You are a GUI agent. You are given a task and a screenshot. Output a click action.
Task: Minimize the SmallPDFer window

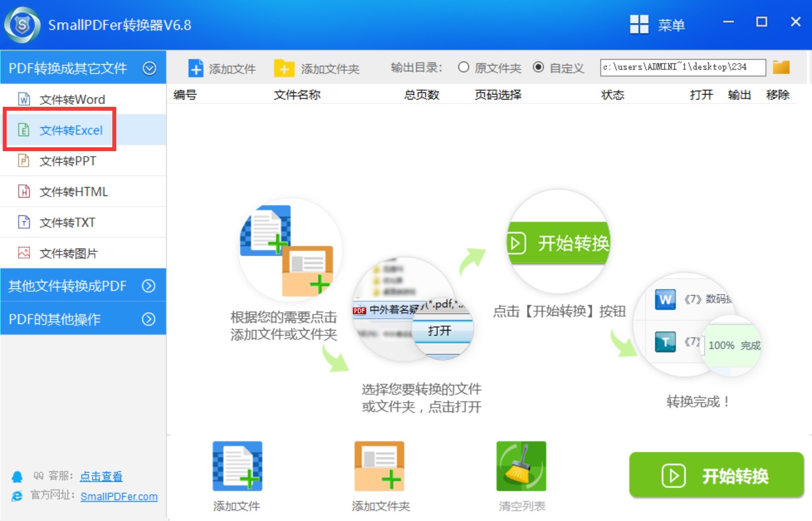click(x=728, y=22)
